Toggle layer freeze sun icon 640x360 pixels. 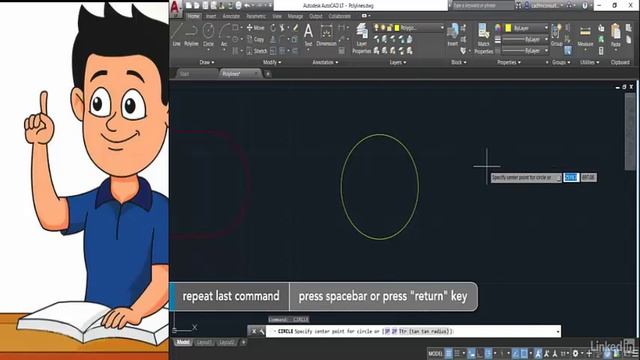tap(383, 28)
